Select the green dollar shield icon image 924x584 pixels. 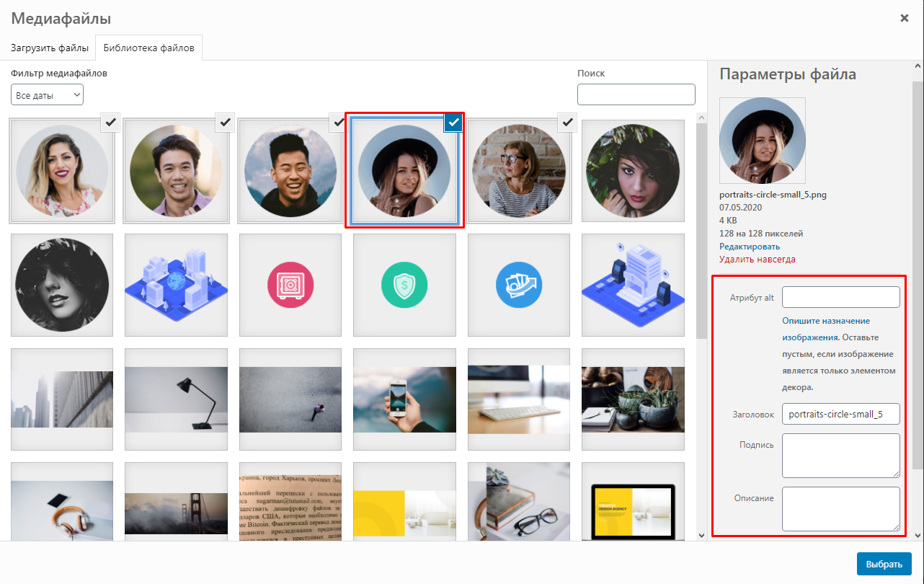404,285
